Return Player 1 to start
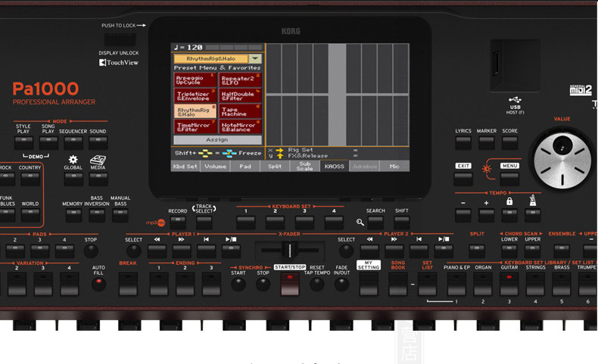This screenshot has width=598, height=364. pyautogui.click(x=207, y=251)
